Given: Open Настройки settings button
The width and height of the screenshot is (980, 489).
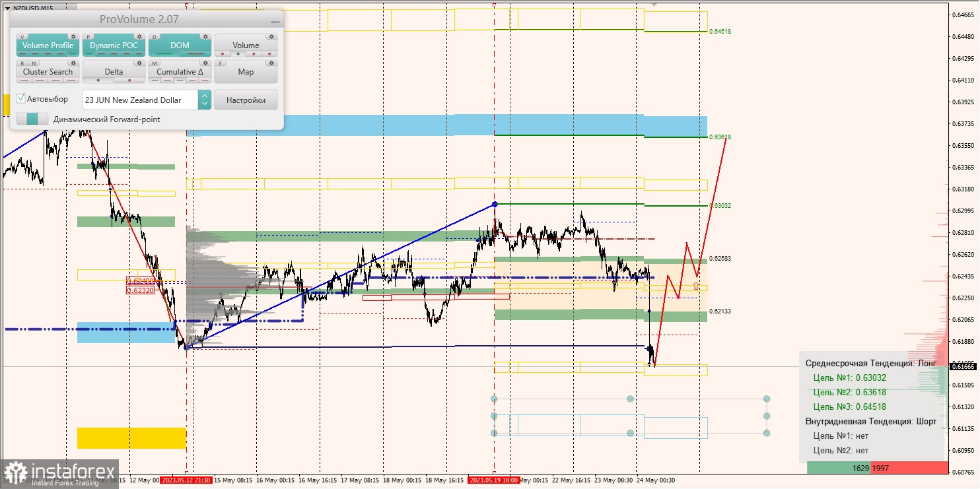Looking at the screenshot, I should click(x=246, y=100).
